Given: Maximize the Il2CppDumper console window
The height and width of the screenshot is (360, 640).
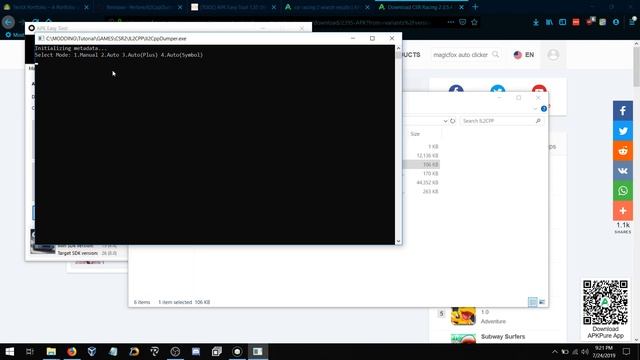Looking at the screenshot, I should coord(372,38).
